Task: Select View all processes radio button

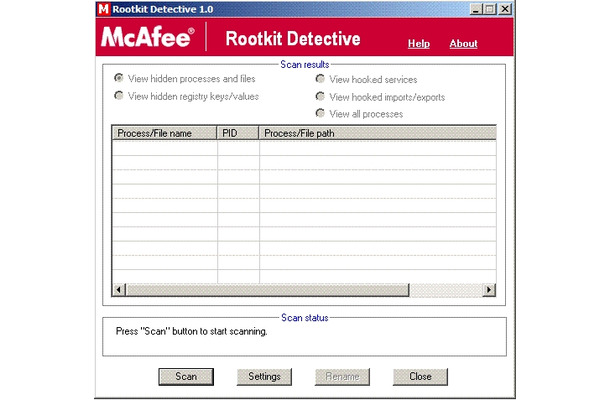Action: (320, 113)
